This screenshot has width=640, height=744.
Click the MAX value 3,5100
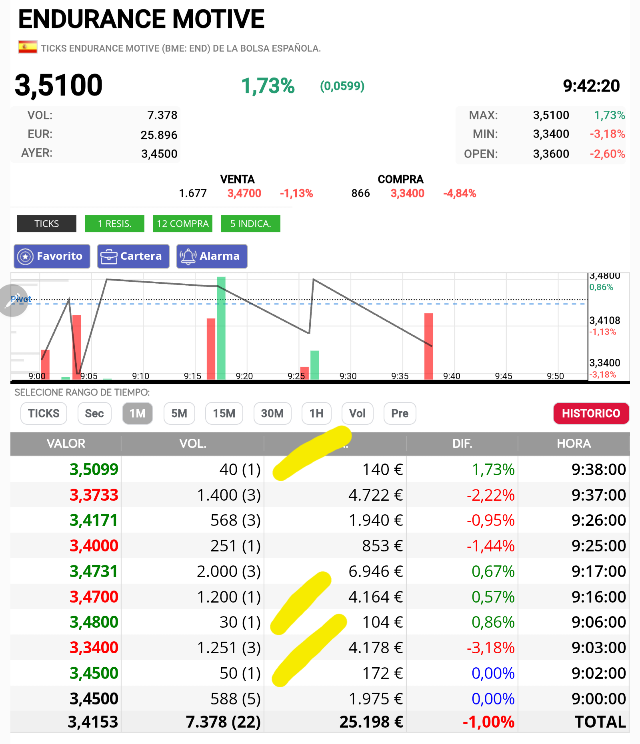(551, 115)
